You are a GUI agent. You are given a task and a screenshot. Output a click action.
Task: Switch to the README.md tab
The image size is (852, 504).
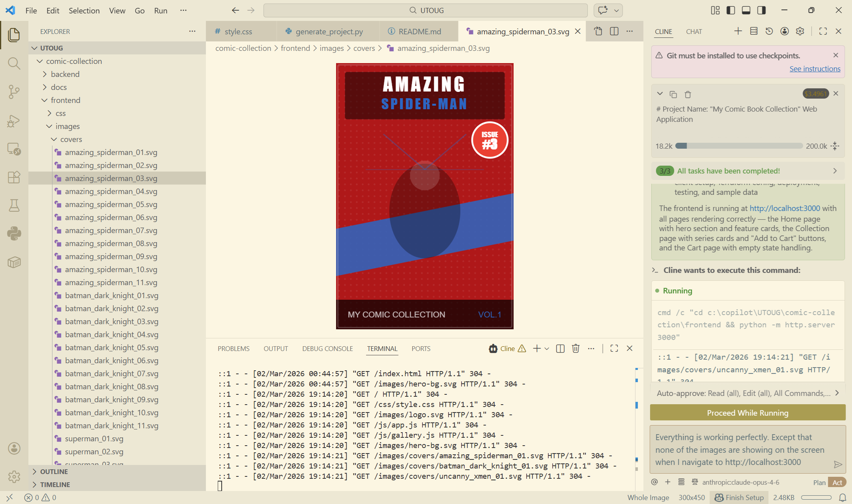click(419, 32)
